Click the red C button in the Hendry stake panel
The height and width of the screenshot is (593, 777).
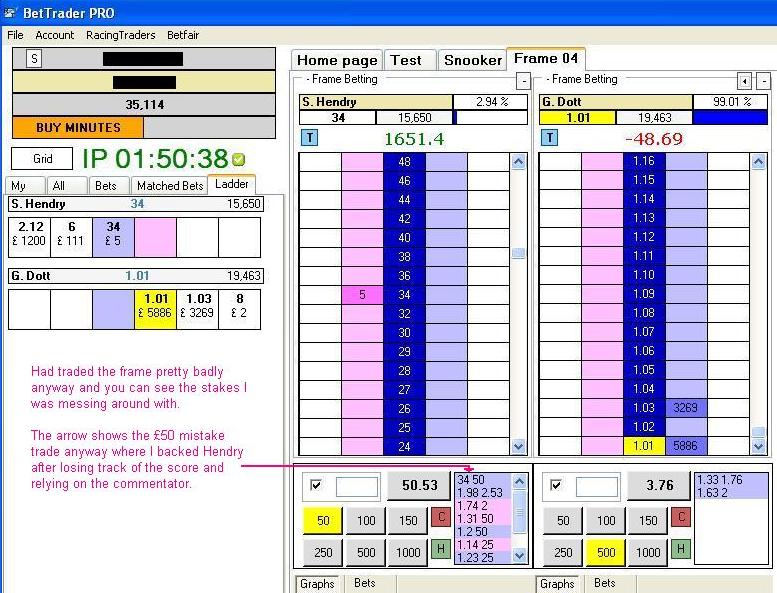[x=441, y=518]
